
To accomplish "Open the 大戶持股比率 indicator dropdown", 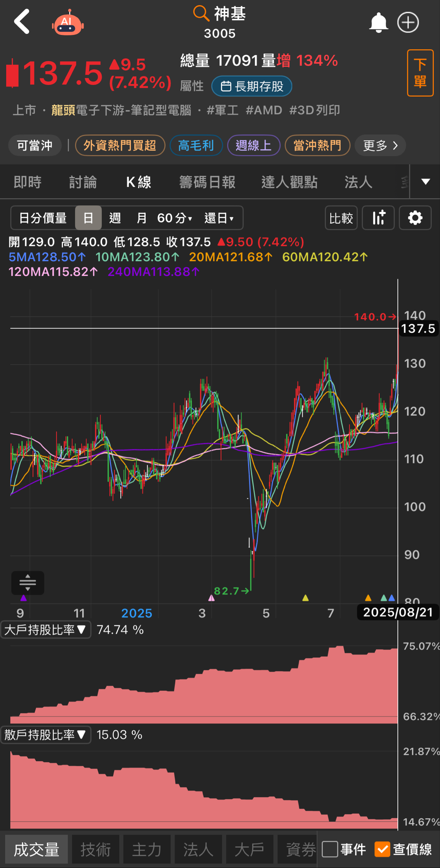I will click(x=45, y=629).
